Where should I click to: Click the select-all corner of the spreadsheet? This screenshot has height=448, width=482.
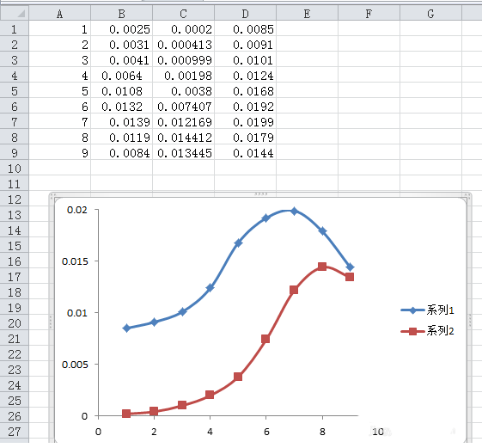point(15,13)
